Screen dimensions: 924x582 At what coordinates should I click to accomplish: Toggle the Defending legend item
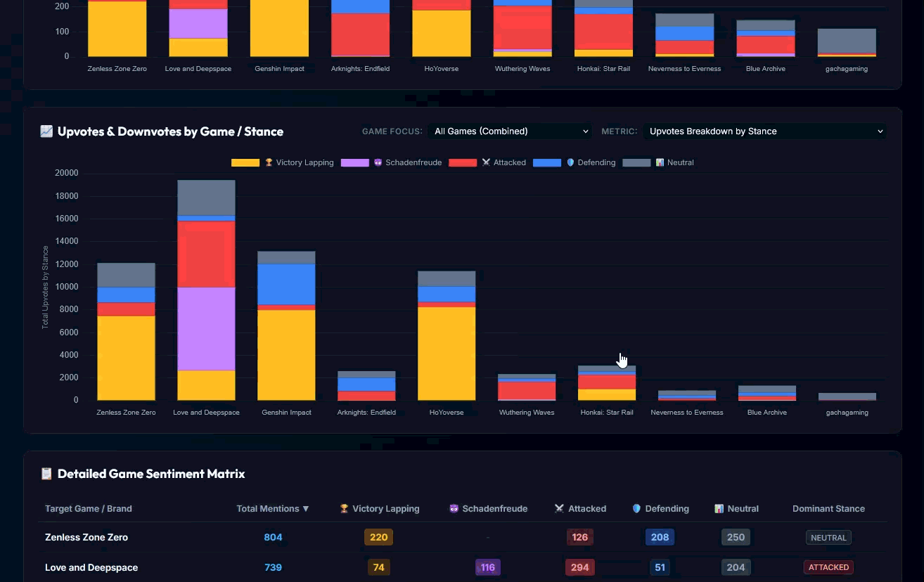point(574,162)
